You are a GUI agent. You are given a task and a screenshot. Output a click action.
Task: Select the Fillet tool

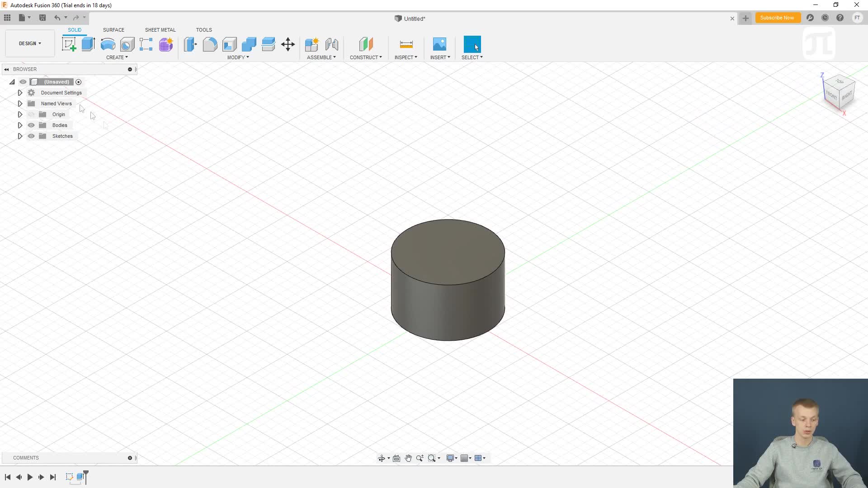click(210, 44)
